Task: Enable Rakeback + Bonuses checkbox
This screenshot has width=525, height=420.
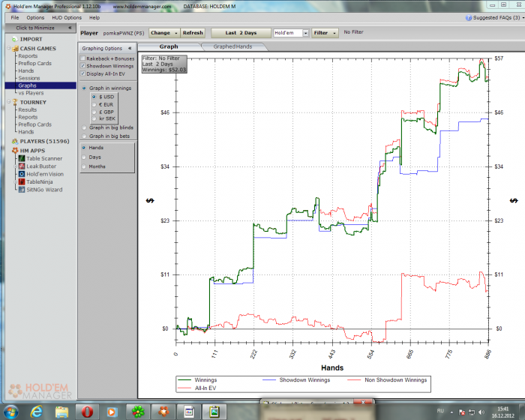Action: point(82,58)
